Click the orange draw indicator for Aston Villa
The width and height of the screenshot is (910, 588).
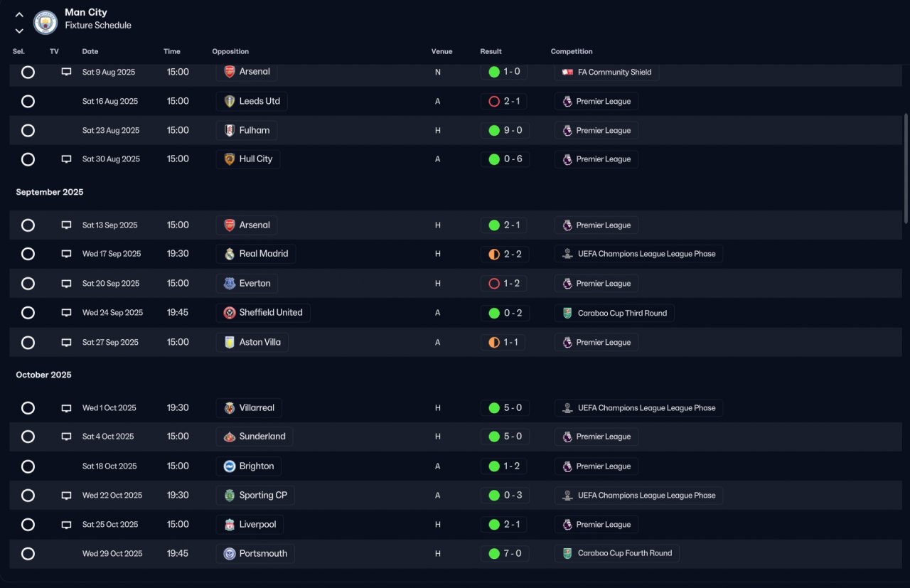[494, 343]
